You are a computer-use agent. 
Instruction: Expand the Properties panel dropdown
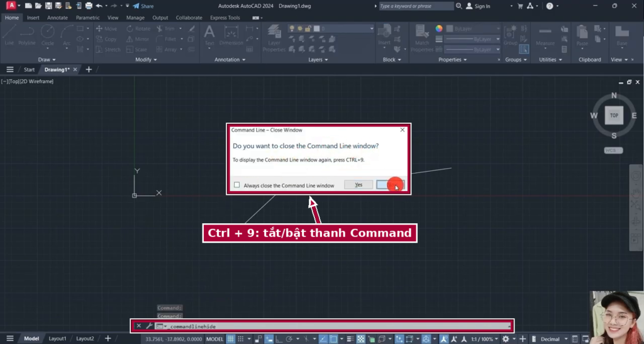click(452, 60)
